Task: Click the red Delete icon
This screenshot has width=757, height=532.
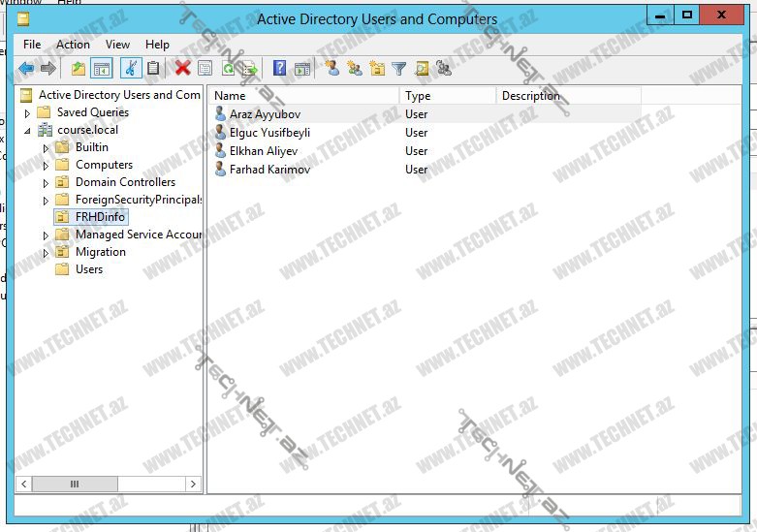Action: pos(181,68)
